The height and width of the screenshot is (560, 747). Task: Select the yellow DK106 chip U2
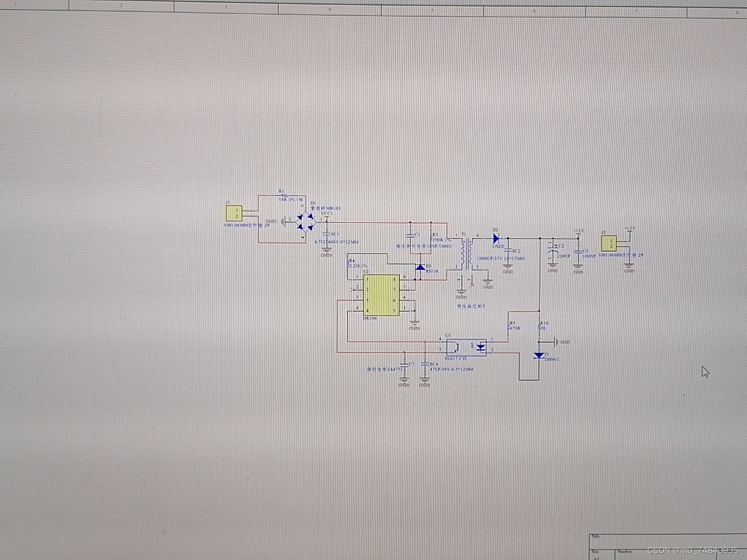click(x=381, y=295)
